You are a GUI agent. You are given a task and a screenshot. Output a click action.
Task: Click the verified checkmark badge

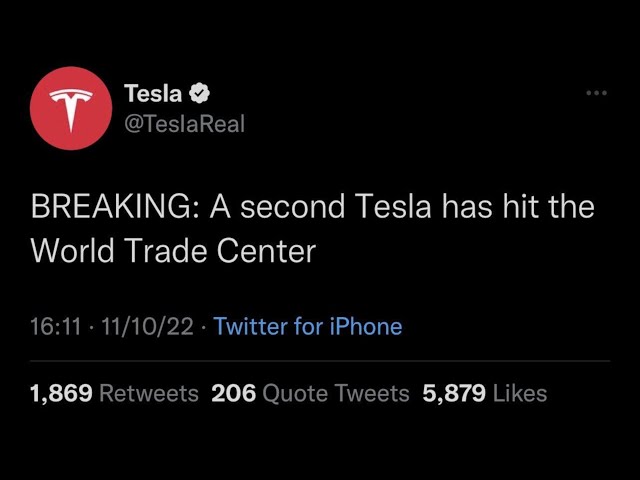point(199,93)
